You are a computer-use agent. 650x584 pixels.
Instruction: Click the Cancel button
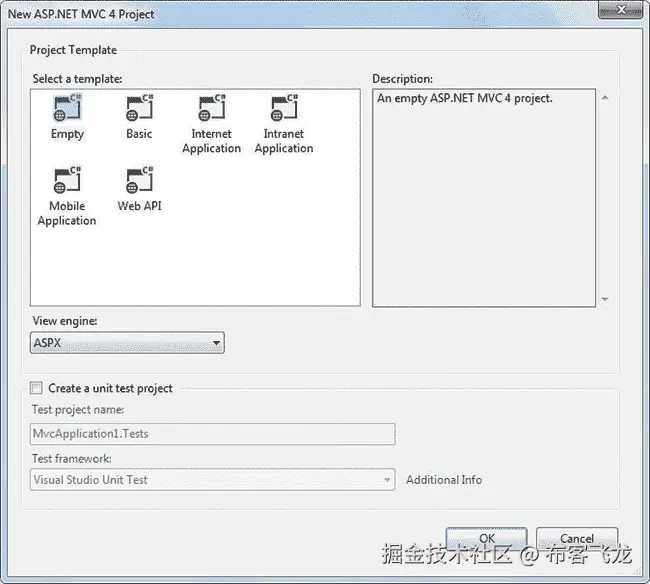(x=577, y=538)
